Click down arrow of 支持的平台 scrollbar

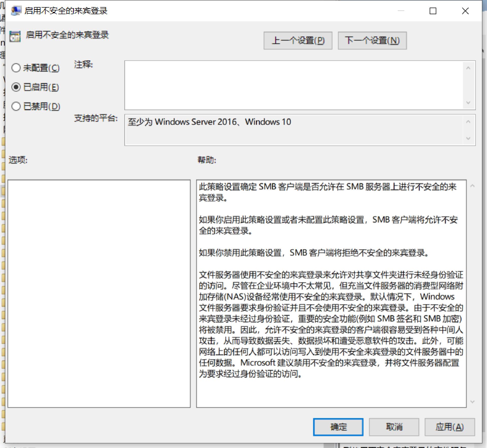(x=468, y=138)
